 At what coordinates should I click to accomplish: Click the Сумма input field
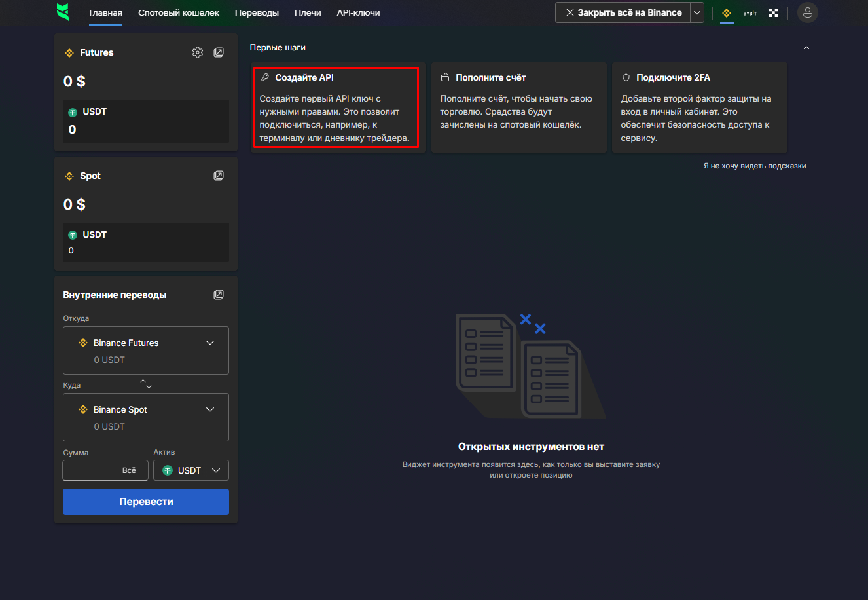tap(105, 470)
